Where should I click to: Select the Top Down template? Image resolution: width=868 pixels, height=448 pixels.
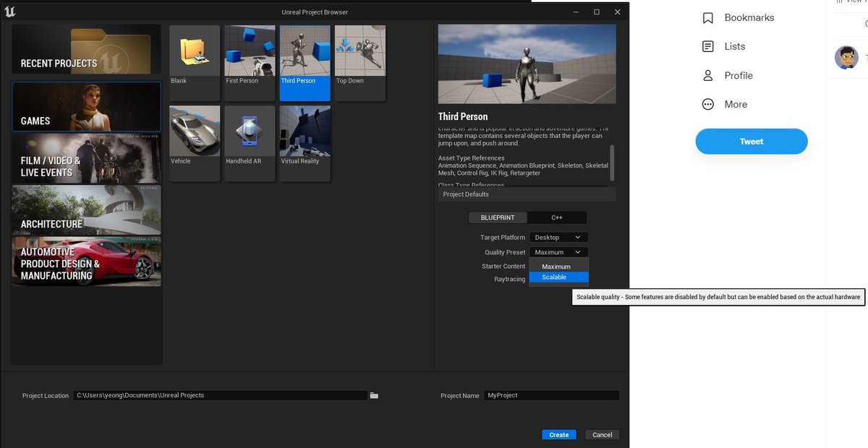(359, 63)
